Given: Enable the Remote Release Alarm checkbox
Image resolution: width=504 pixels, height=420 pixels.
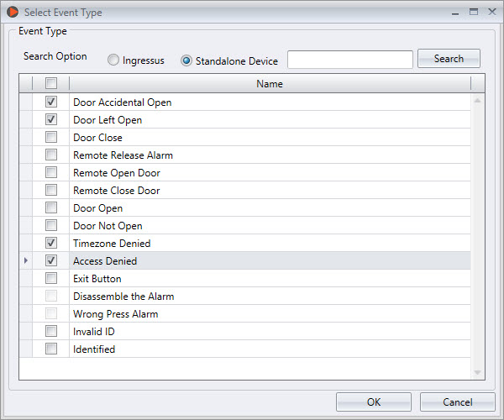Looking at the screenshot, I should 51,155.
